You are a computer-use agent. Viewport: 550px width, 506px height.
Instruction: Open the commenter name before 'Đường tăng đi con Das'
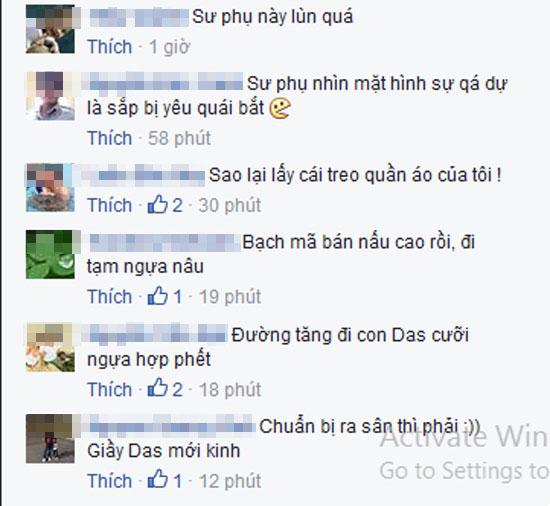pyautogui.click(x=154, y=333)
